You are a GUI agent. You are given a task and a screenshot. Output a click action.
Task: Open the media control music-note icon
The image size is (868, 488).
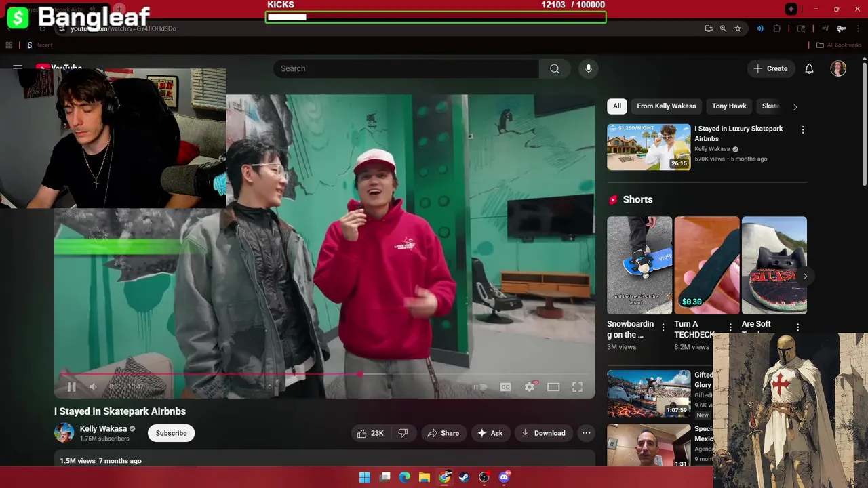point(825,28)
